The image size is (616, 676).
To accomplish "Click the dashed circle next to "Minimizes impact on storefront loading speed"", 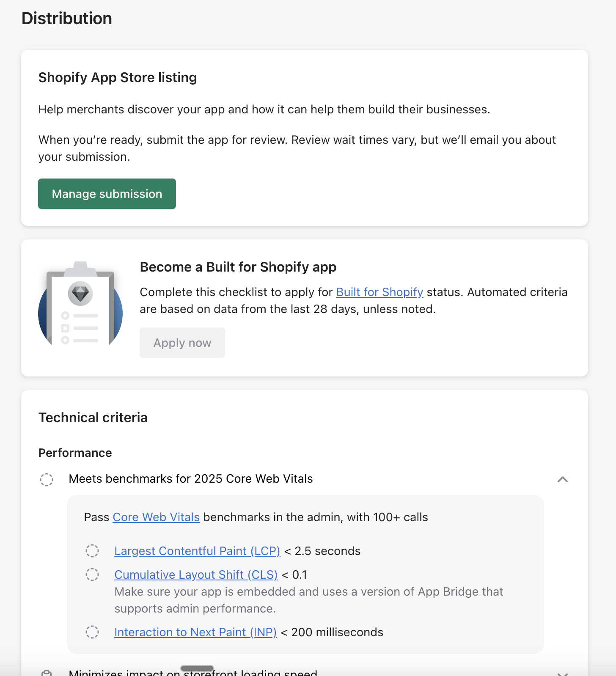I will coord(47,672).
